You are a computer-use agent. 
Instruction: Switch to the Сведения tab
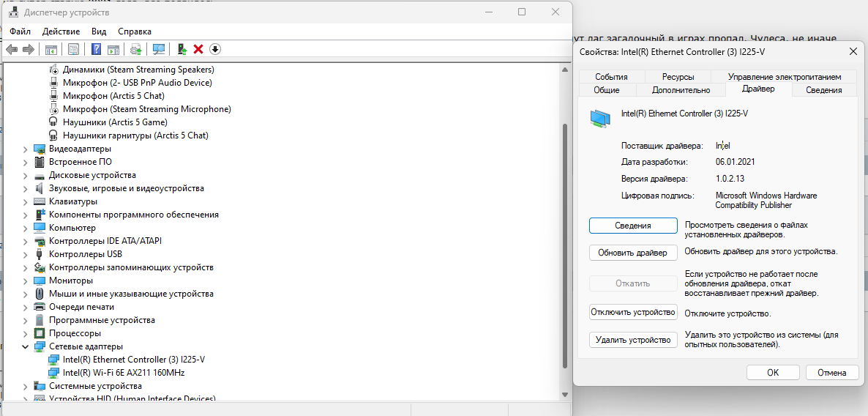click(823, 90)
